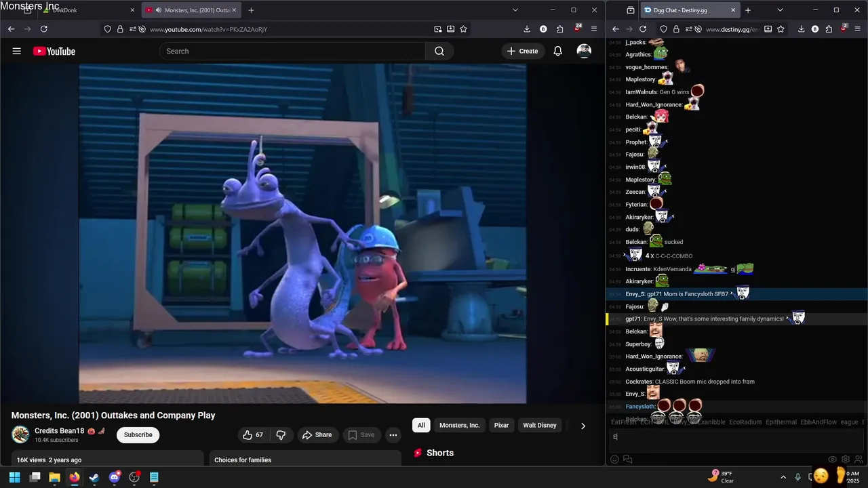The height and width of the screenshot is (488, 868).
Task: Open Firefox from the taskbar
Action: click(74, 477)
